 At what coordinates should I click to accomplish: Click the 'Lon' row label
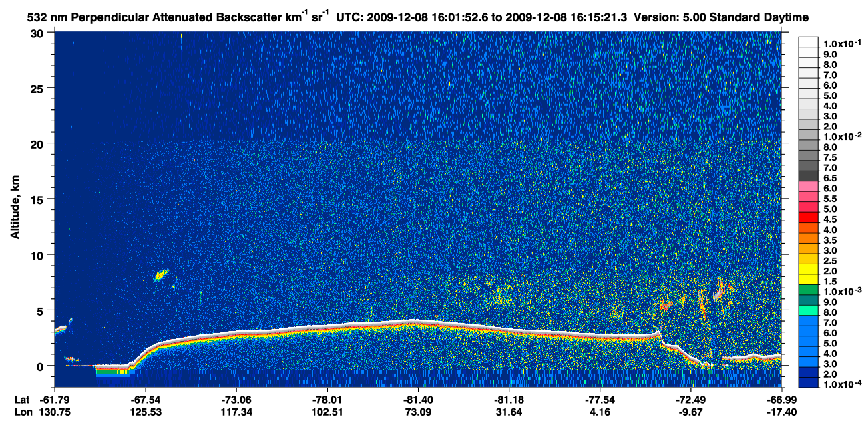(23, 412)
